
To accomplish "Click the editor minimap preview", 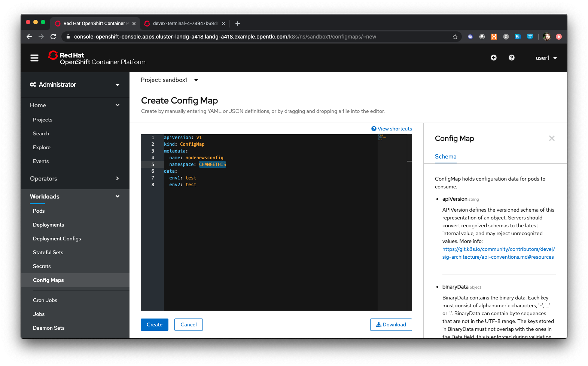I will pos(382,137).
